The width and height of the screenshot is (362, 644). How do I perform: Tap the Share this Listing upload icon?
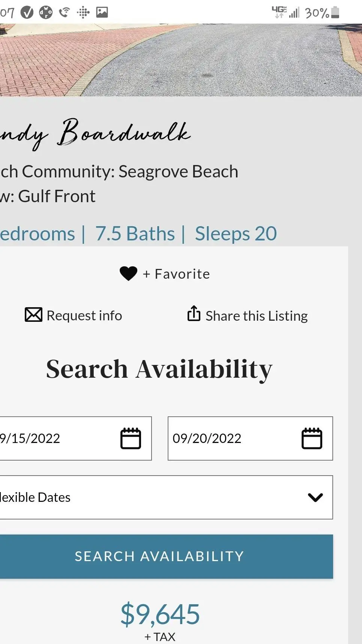pos(194,314)
